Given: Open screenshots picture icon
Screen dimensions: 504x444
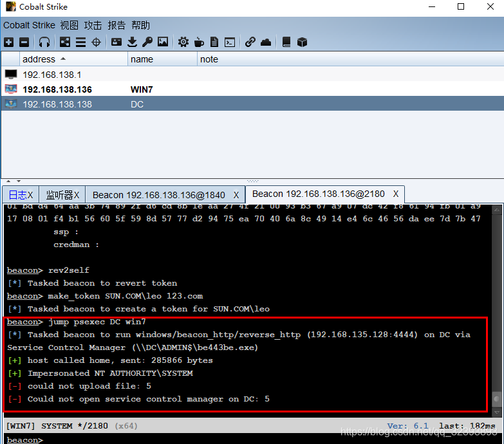Looking at the screenshot, I should [163, 42].
